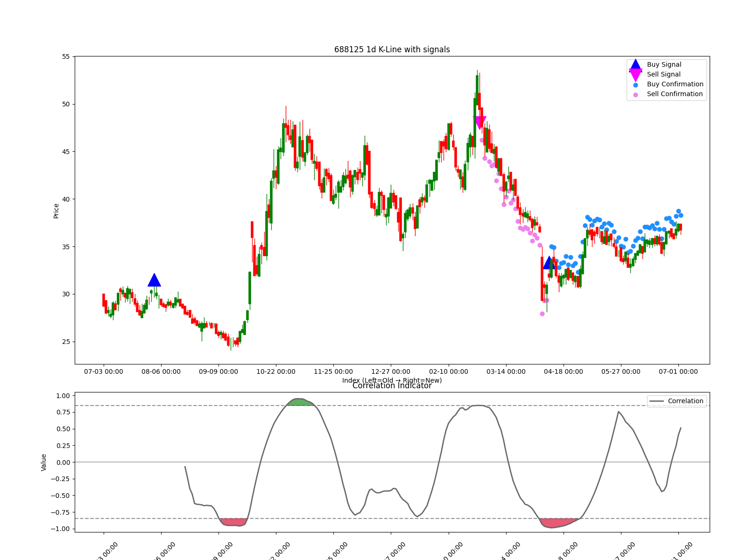The width and height of the screenshot is (747, 560).
Task: Click the correlation tick label 1.00
Action: tap(63, 396)
